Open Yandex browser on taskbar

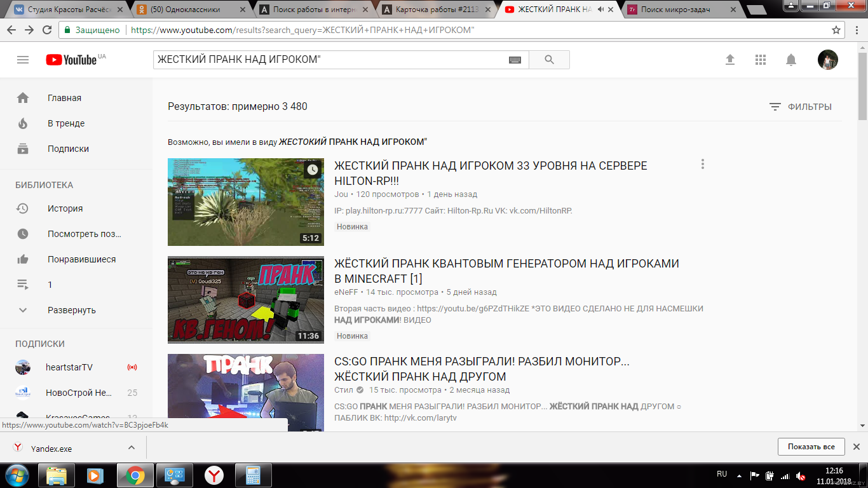(x=214, y=475)
